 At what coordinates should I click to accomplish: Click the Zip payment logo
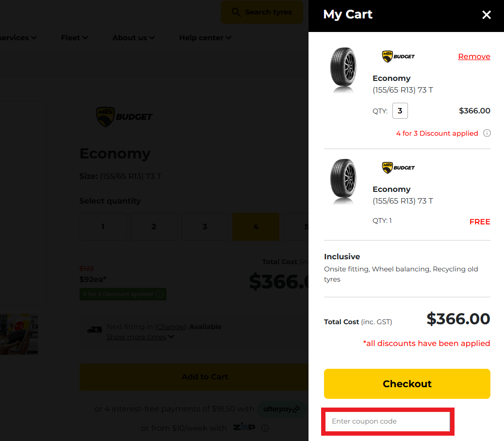(x=244, y=427)
